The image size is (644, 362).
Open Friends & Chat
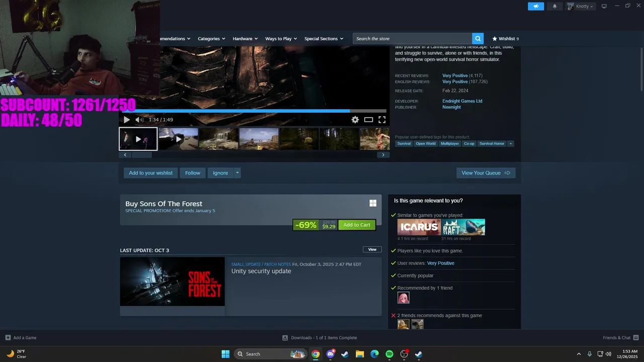click(620, 338)
